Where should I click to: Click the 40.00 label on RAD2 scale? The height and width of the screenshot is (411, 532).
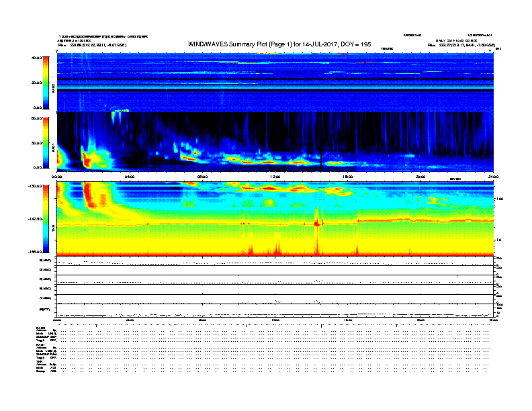coord(36,58)
